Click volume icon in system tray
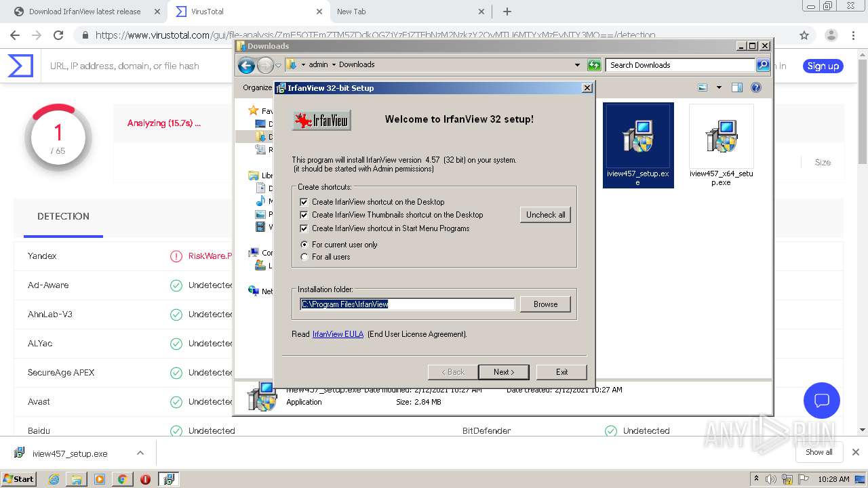Screen dimensions: 868x488 click(x=770, y=479)
